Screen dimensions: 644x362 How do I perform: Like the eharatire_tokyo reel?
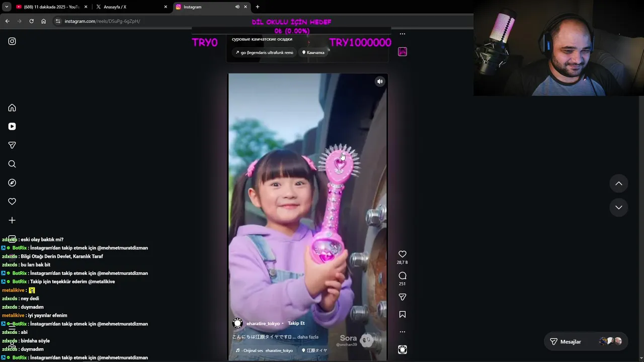coord(403,254)
